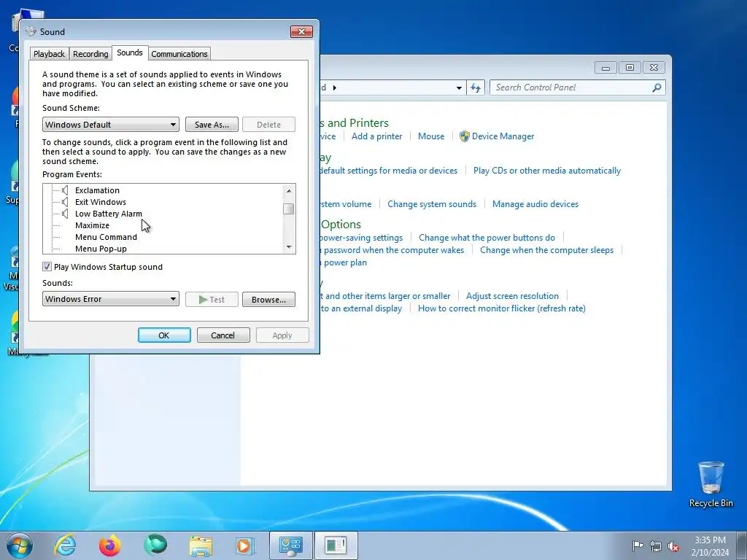The image size is (747, 560).
Task: Click the Sound dialog title bar icon
Action: point(31,31)
